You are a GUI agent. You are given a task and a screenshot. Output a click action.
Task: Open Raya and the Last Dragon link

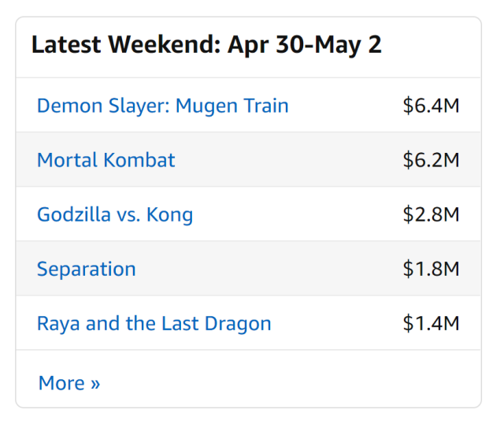click(154, 323)
